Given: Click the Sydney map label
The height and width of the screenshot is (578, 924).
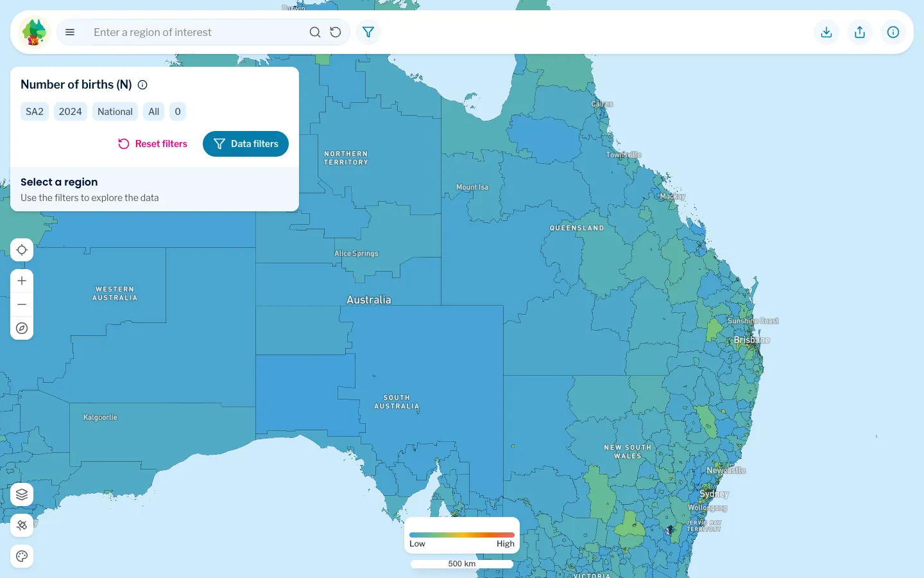Looking at the screenshot, I should click(x=714, y=494).
